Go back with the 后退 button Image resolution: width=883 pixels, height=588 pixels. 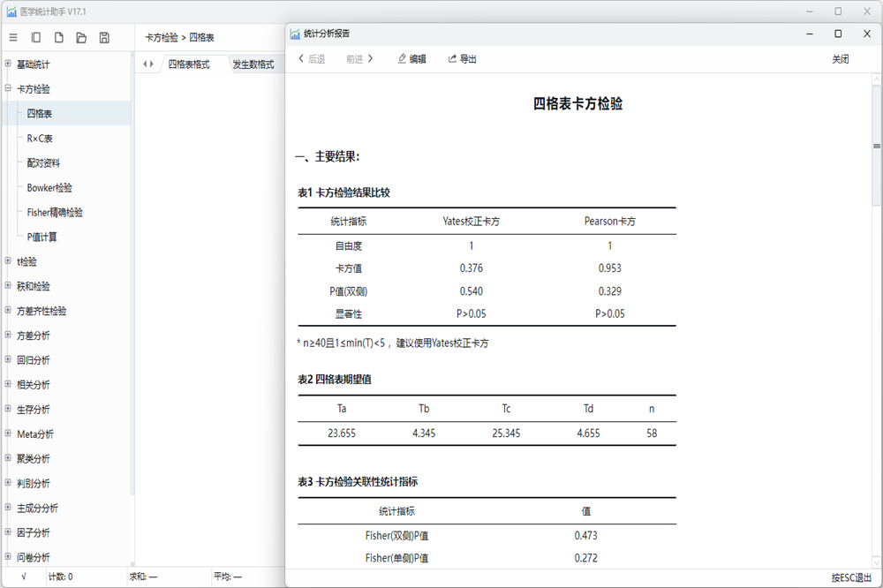(x=312, y=58)
